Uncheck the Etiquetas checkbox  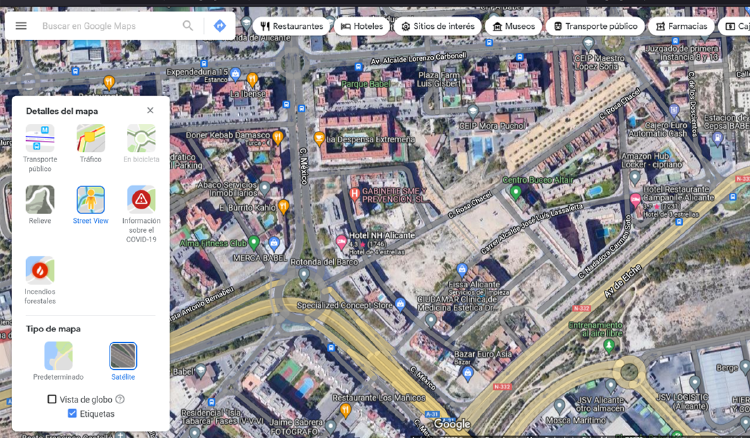click(72, 413)
